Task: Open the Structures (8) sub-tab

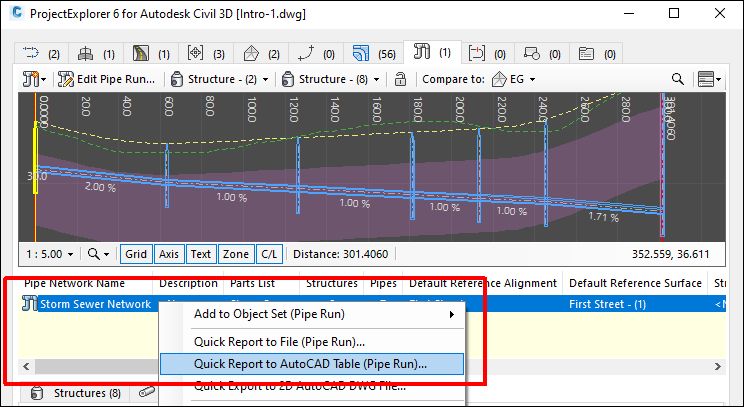Action: [x=76, y=393]
